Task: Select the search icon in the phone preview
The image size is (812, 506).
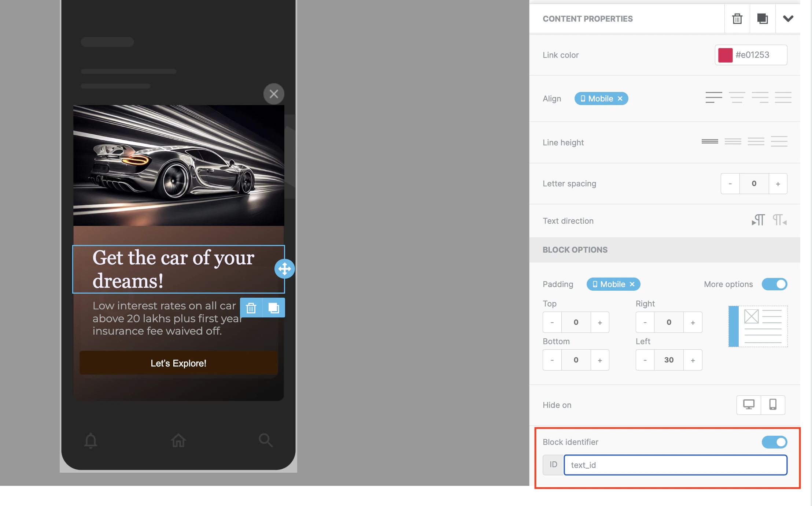Action: [x=265, y=440]
